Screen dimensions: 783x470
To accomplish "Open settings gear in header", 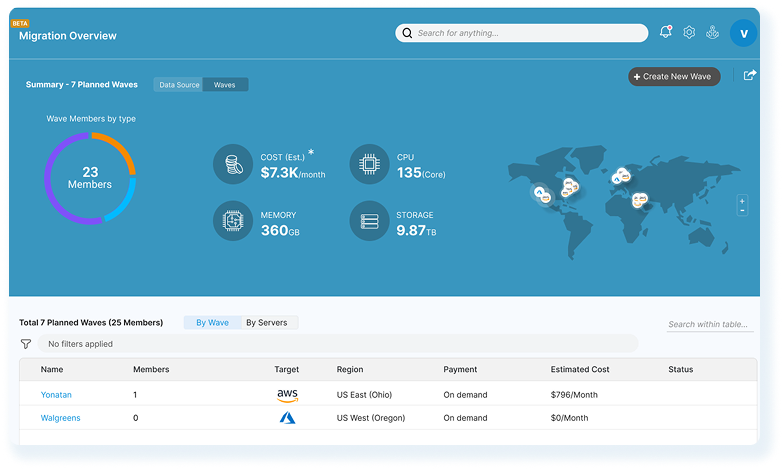I will click(689, 32).
